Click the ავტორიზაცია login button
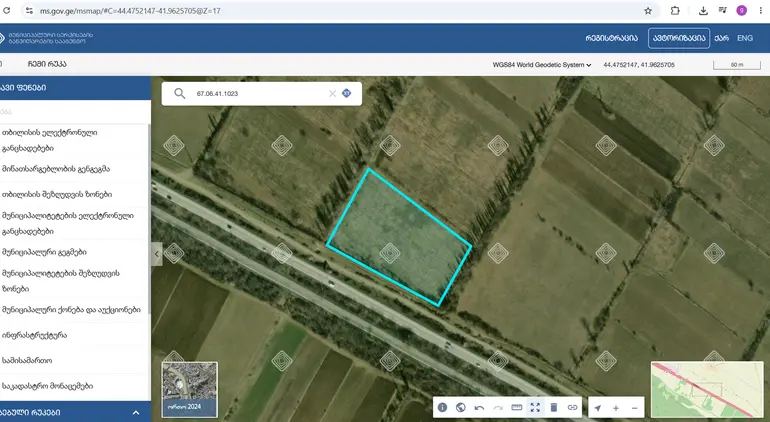Screen dimensions: 770x422 click(679, 38)
